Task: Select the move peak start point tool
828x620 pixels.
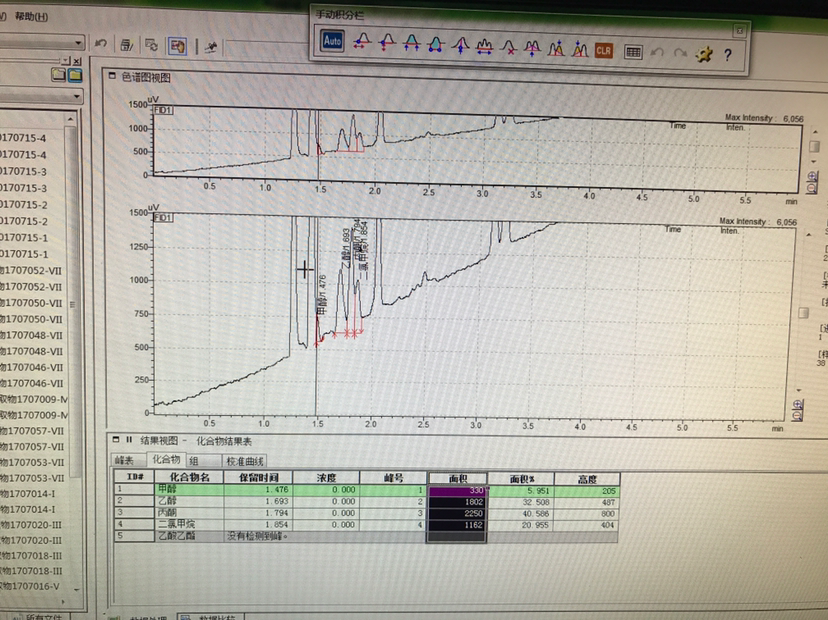Action: [362, 42]
